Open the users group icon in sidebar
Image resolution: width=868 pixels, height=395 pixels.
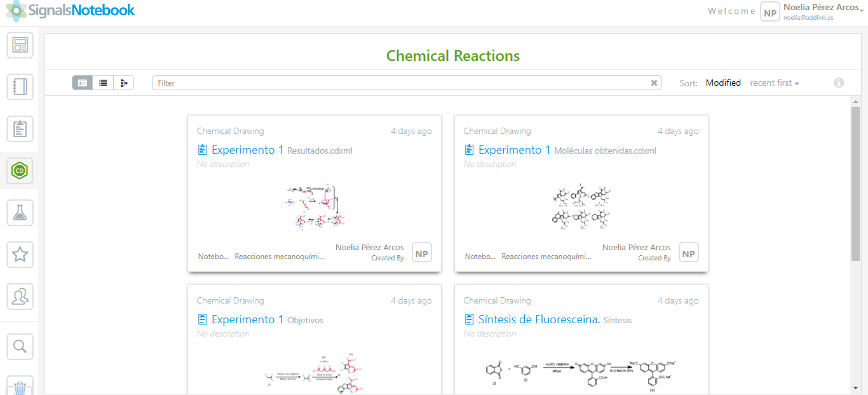[x=20, y=297]
